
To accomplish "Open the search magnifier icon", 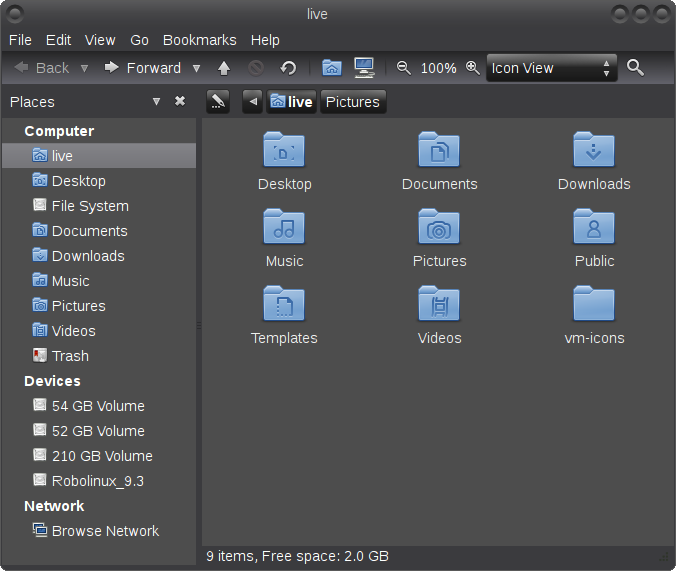I will click(635, 68).
